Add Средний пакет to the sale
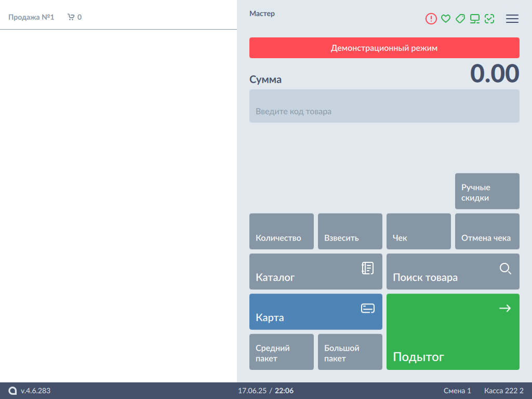Image resolution: width=532 pixels, height=399 pixels. pos(281,352)
